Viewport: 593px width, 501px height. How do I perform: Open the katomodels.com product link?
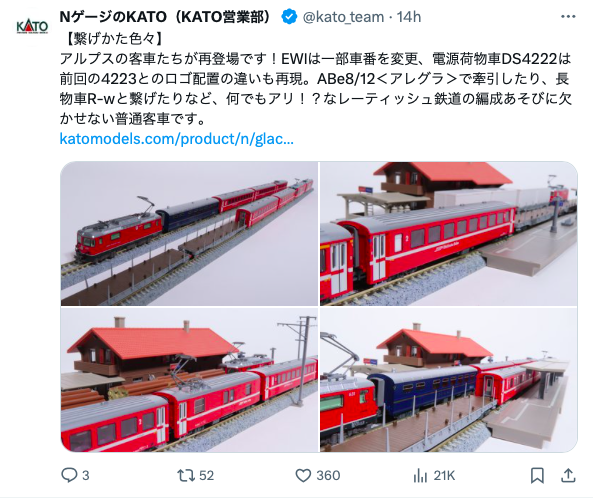(x=177, y=139)
